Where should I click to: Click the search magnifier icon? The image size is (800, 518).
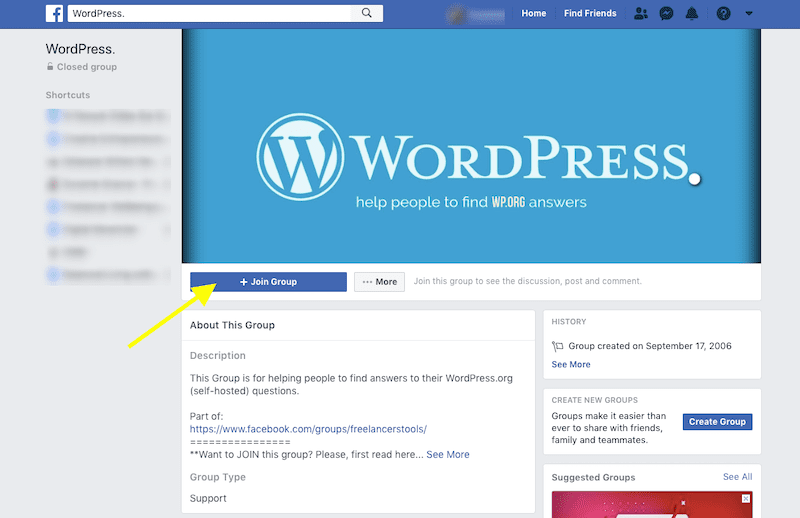tap(367, 14)
